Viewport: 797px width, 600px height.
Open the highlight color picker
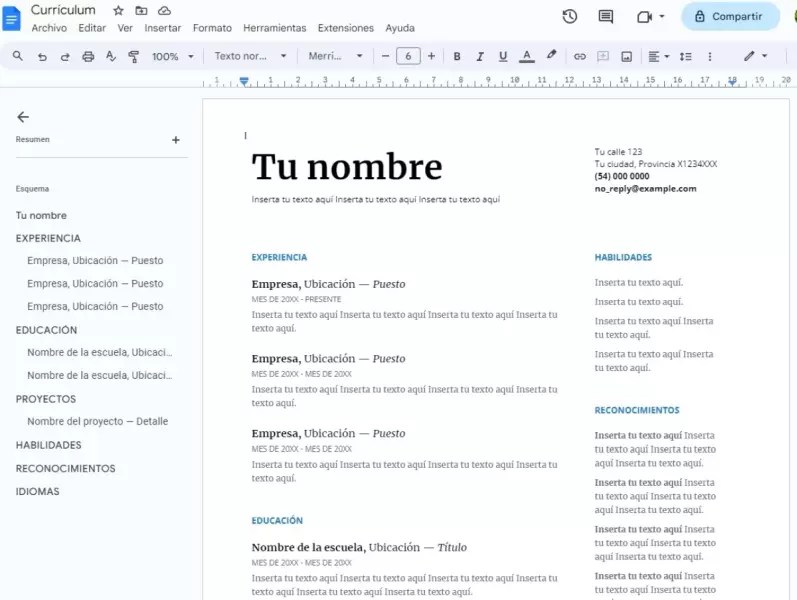pyautogui.click(x=551, y=55)
